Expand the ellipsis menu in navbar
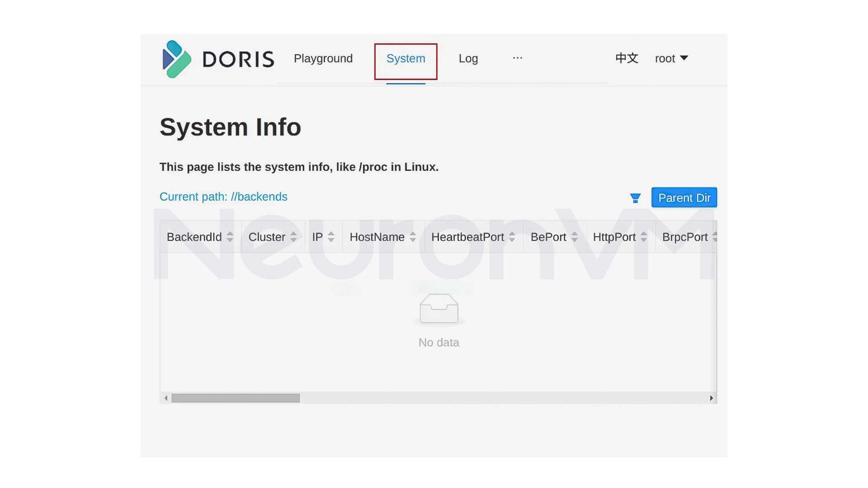The width and height of the screenshot is (868, 488). [517, 58]
